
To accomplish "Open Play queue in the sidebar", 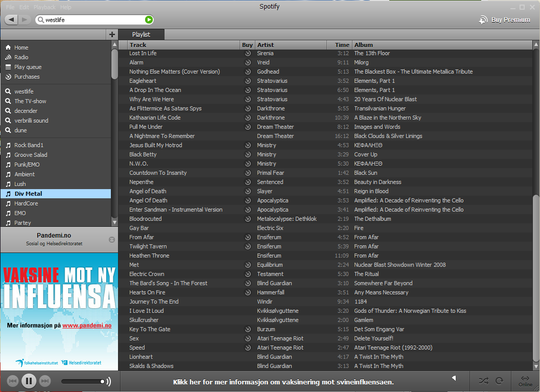I will [x=28, y=67].
